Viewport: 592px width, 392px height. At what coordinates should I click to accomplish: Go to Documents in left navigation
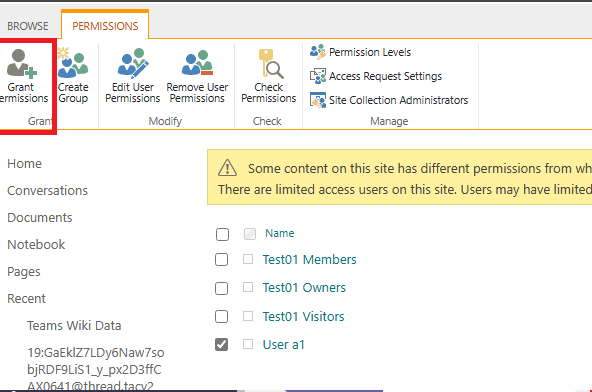coord(40,218)
